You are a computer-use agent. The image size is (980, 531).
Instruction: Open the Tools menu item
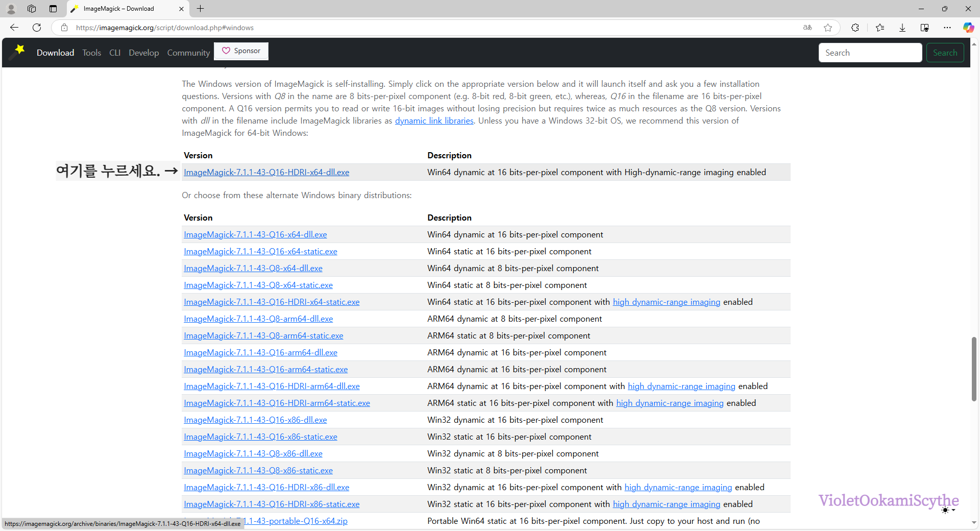coord(92,53)
